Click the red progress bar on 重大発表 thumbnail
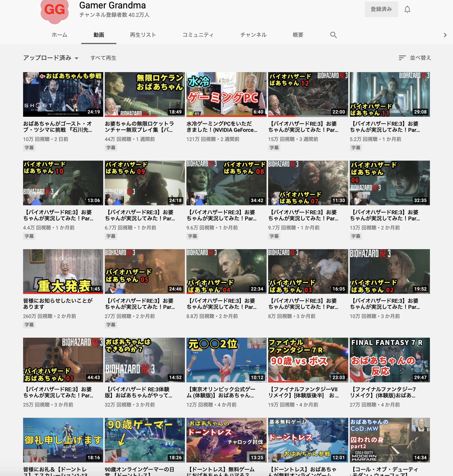 pyautogui.click(x=63, y=293)
